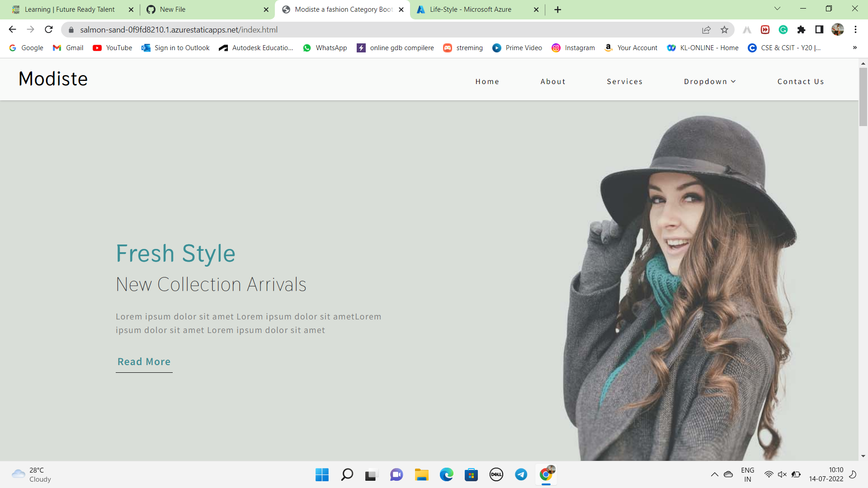Open File Explorer from the taskbar

pyautogui.click(x=421, y=474)
